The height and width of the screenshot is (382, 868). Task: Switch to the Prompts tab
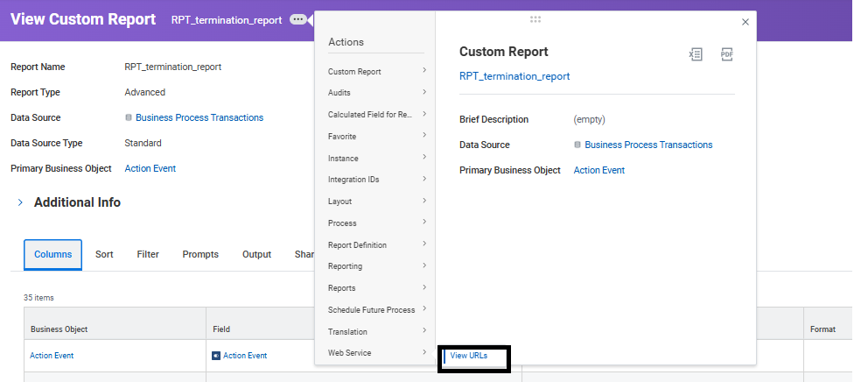200,254
